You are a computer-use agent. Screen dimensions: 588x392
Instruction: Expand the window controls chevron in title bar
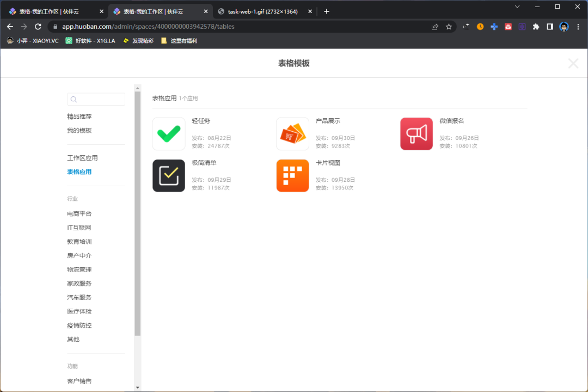tap(516, 7)
